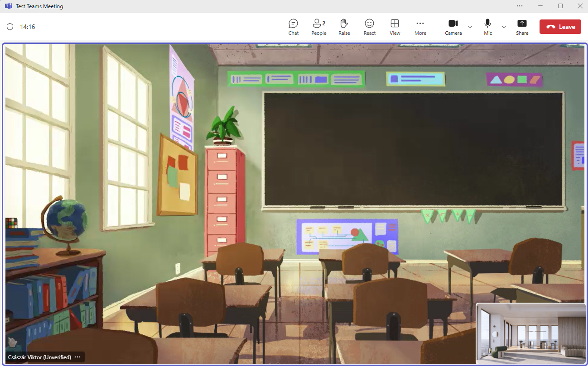Open the More actions menu
This screenshot has width=588, height=366.
420,27
